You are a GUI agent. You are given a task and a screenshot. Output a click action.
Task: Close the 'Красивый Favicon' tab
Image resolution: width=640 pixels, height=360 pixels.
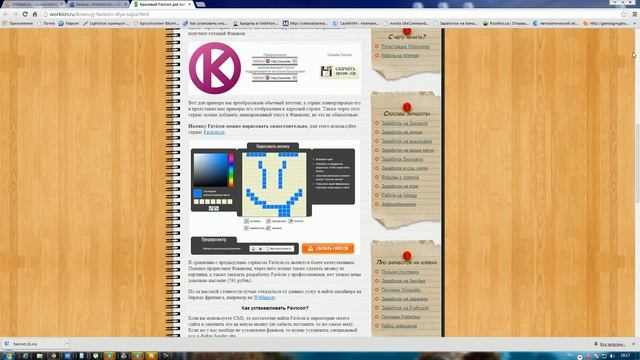(189, 4)
